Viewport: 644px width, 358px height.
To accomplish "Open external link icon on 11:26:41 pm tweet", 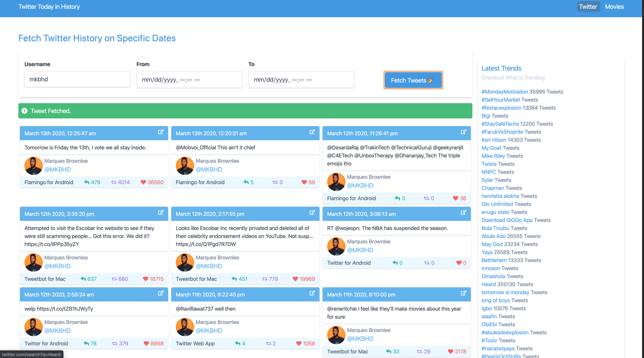I will 464,132.
